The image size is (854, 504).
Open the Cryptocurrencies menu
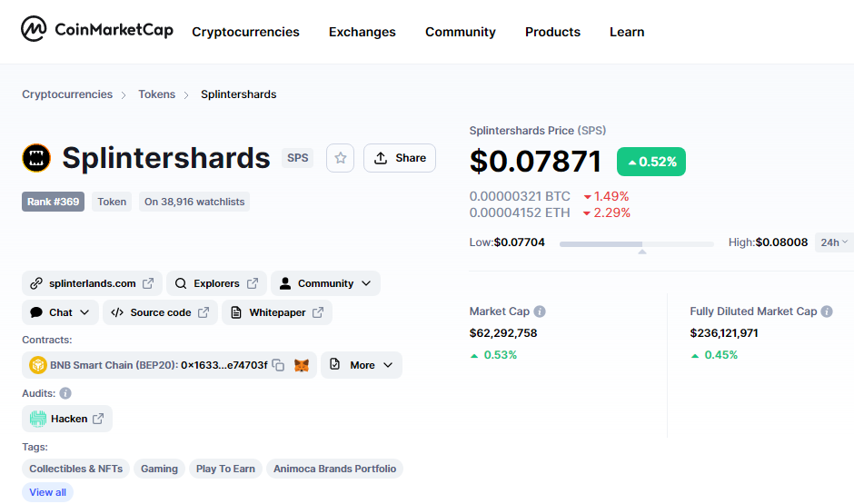click(245, 32)
